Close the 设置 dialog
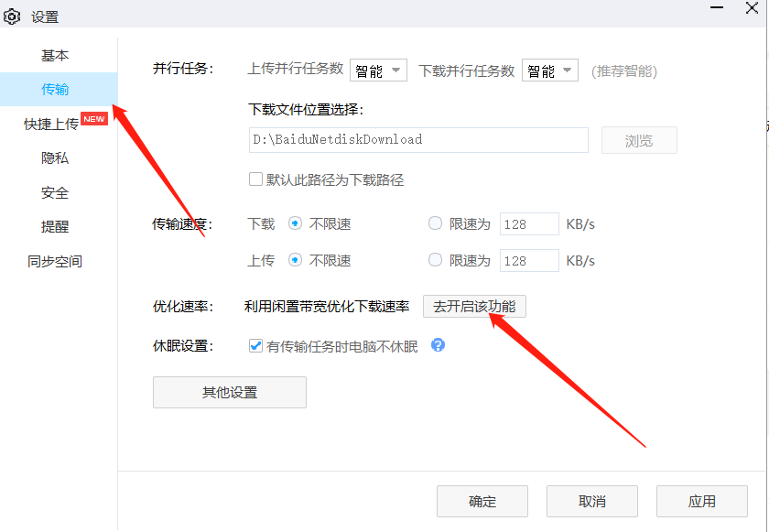 click(752, 8)
